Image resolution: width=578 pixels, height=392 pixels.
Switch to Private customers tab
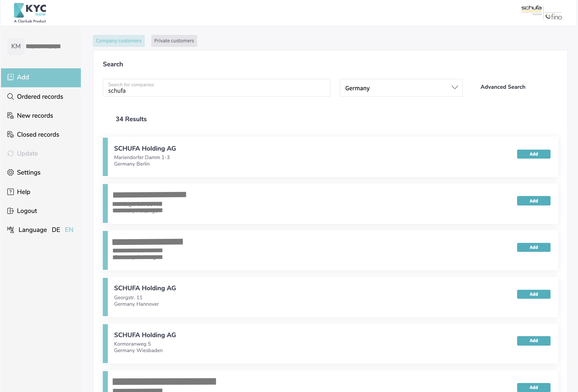point(174,41)
